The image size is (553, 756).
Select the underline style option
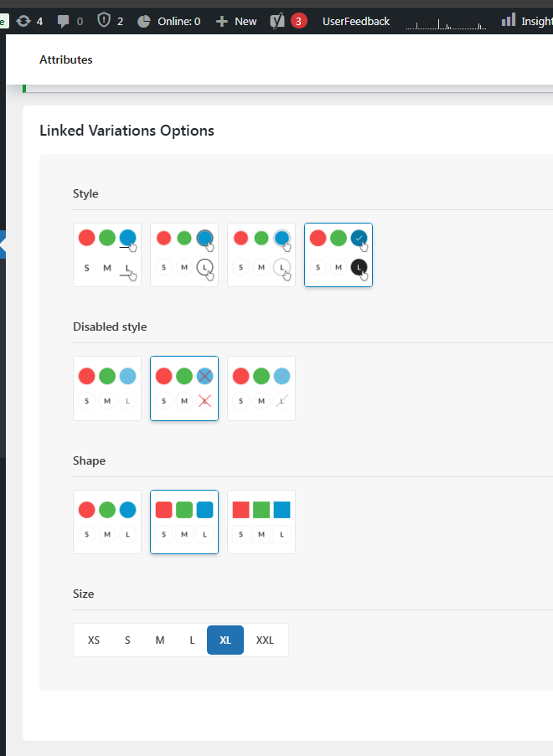(107, 255)
